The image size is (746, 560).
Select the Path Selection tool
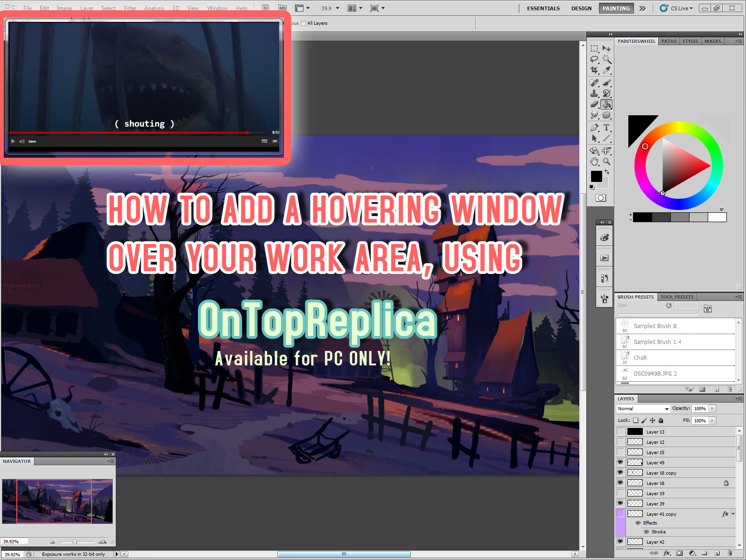pos(594,138)
